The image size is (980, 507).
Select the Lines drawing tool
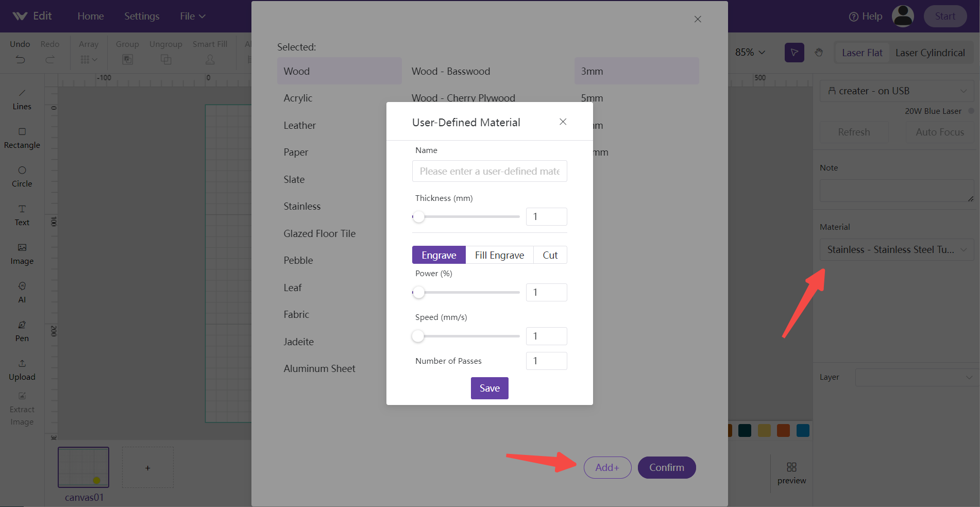(22, 99)
